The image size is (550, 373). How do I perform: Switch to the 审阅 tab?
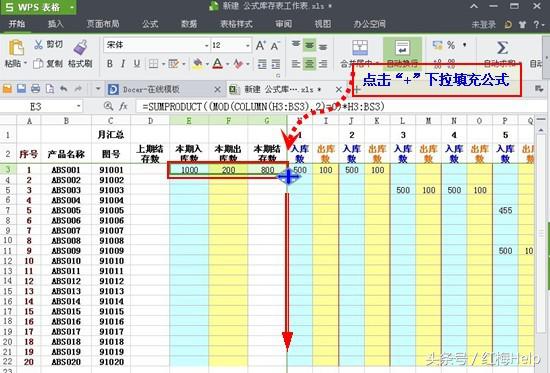click(x=283, y=24)
